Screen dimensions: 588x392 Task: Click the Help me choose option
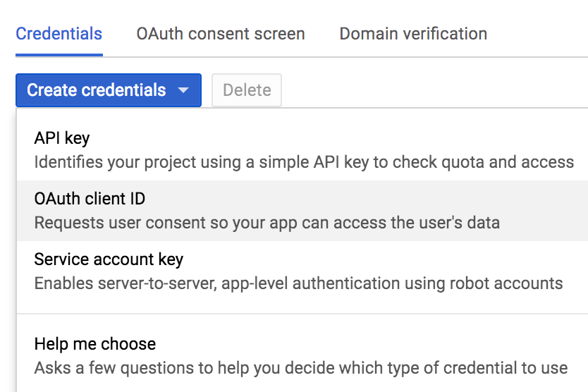click(302, 355)
